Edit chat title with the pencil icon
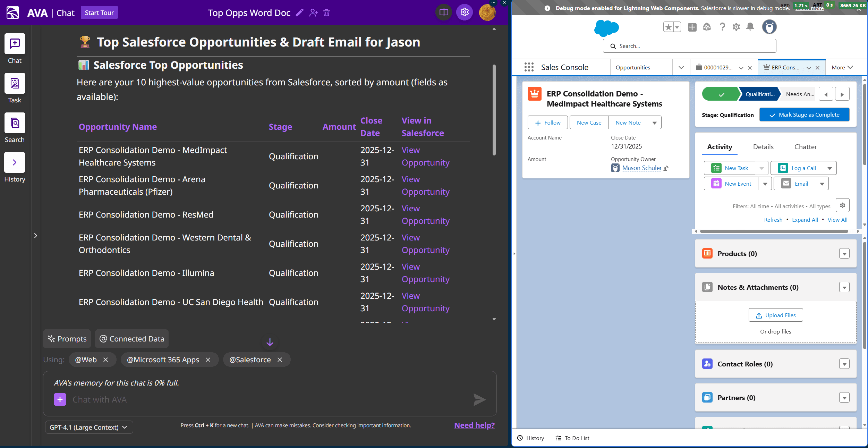This screenshot has height=448, width=868. (x=299, y=13)
